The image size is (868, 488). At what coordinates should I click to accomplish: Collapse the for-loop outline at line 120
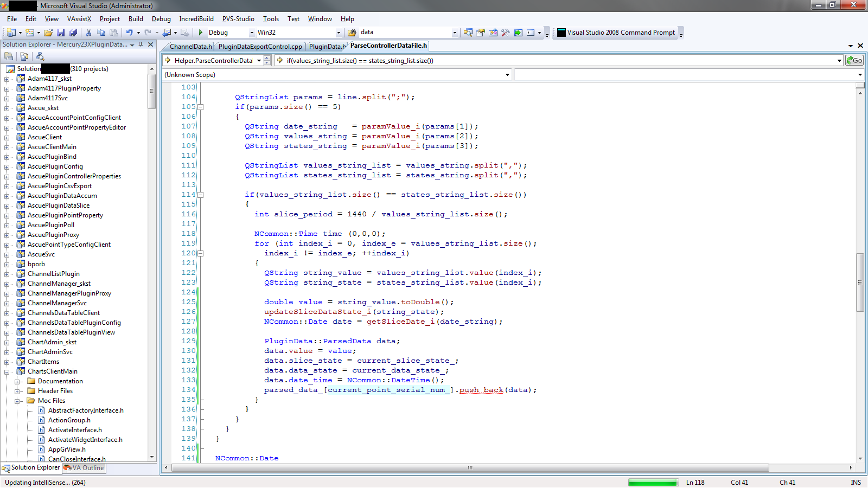point(201,253)
